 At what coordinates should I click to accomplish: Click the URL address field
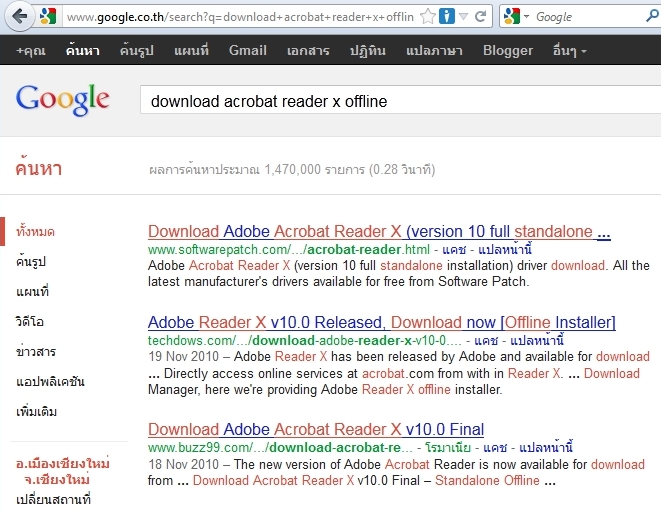click(240, 17)
